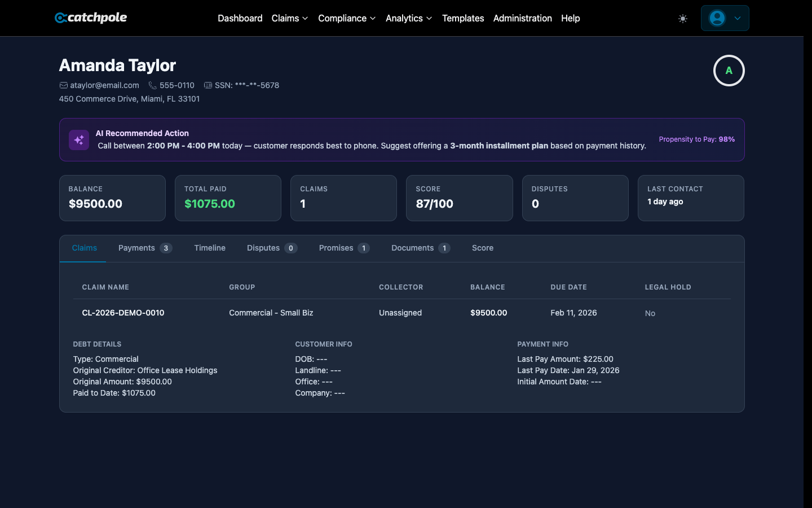Toggle Legal Hold for claim CL-2026-DEMO-0010
This screenshot has width=812, height=508.
pos(650,313)
